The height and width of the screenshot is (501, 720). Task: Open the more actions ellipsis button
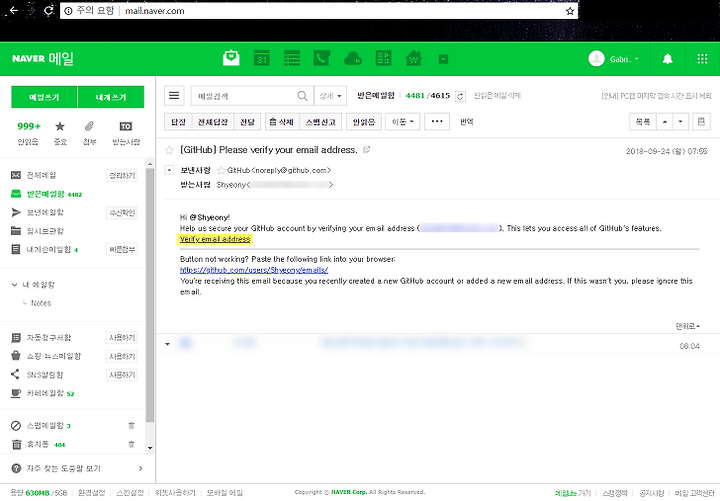[437, 122]
